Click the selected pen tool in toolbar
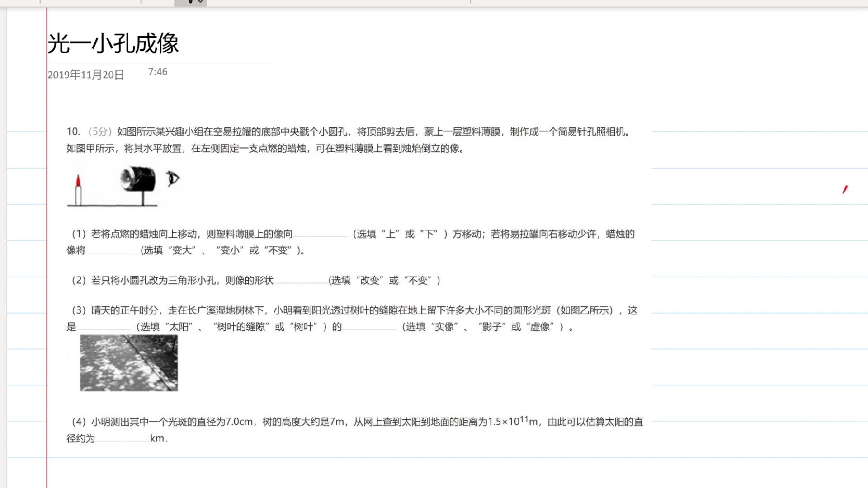 coord(190,2)
